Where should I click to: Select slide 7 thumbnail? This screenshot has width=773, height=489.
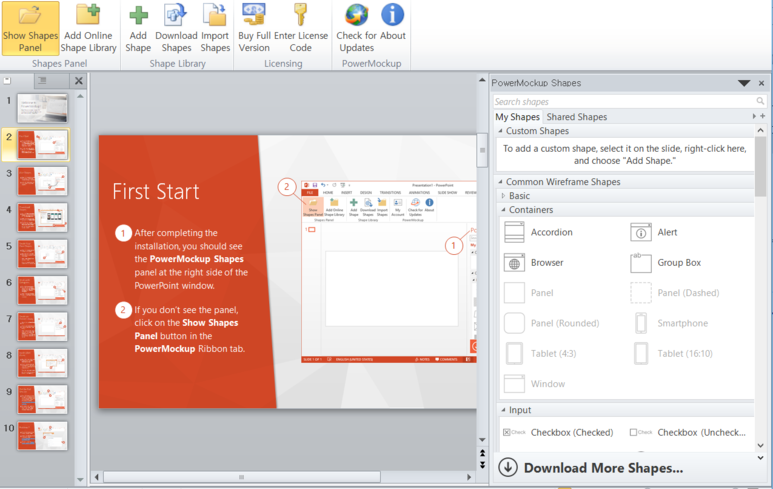pyautogui.click(x=42, y=326)
